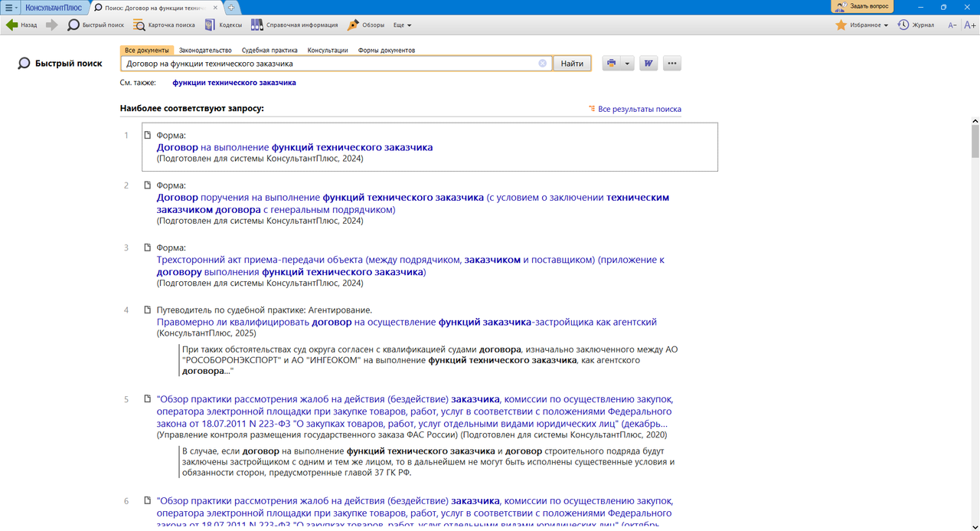Open 'Договор поручения на выполнение функций' result
The width and height of the screenshot is (980, 531).
[x=413, y=203]
